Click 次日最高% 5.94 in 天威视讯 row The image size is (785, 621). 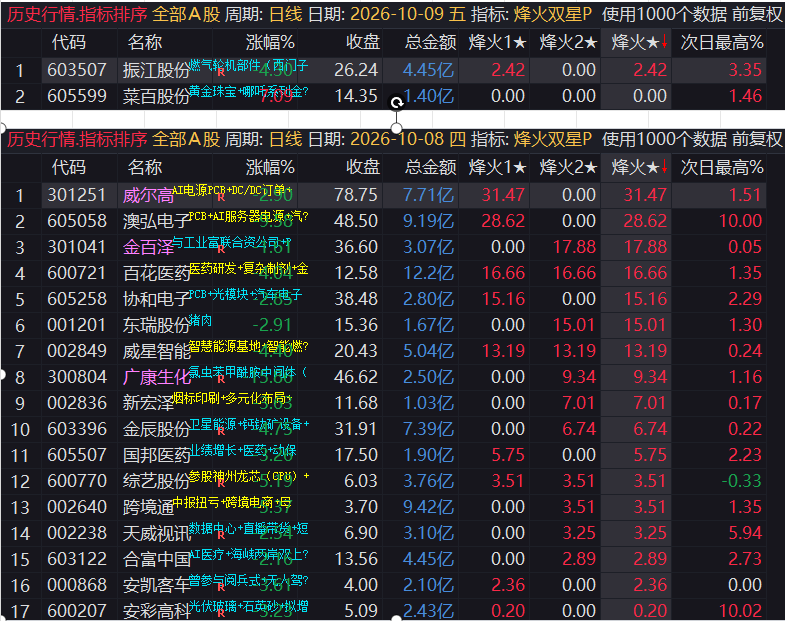(x=745, y=533)
